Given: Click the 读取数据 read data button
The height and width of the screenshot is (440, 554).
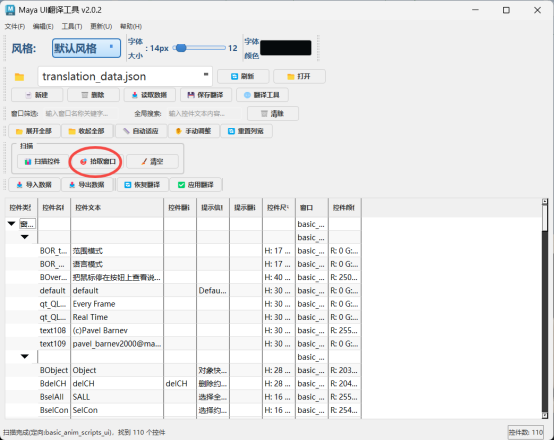Looking at the screenshot, I should (x=149, y=95).
